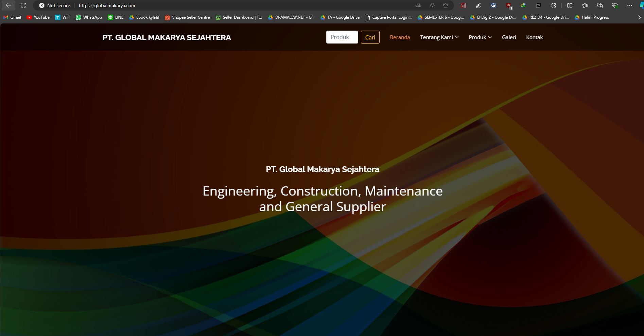Open the Favorites list
Screen dimensions: 644x336
click(585, 5)
